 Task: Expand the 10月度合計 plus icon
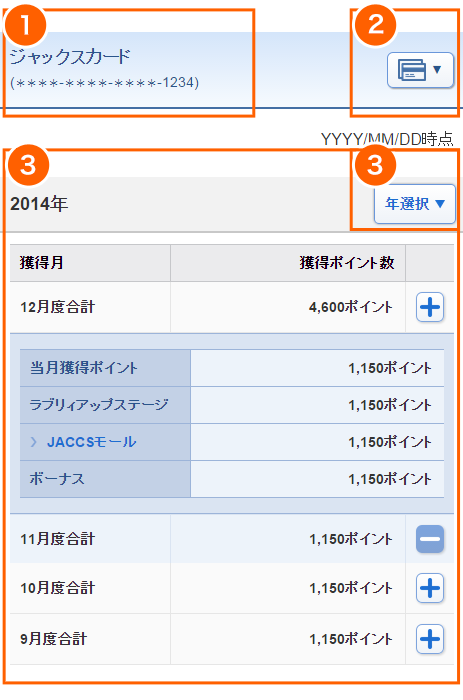430,588
